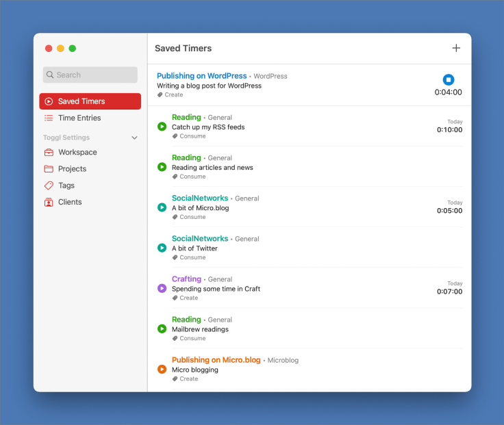
Task: Click the Projects folder icon
Action: (x=49, y=169)
